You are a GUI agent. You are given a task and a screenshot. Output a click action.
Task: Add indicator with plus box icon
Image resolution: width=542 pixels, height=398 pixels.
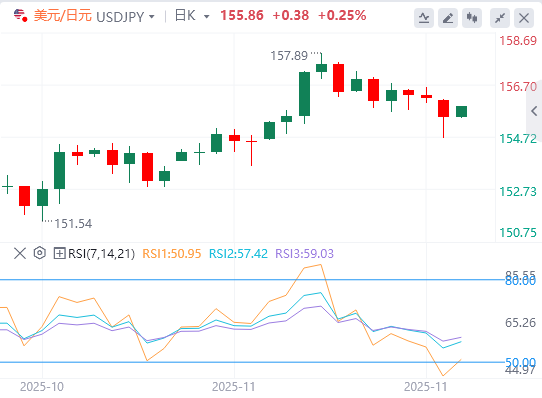tap(59, 253)
